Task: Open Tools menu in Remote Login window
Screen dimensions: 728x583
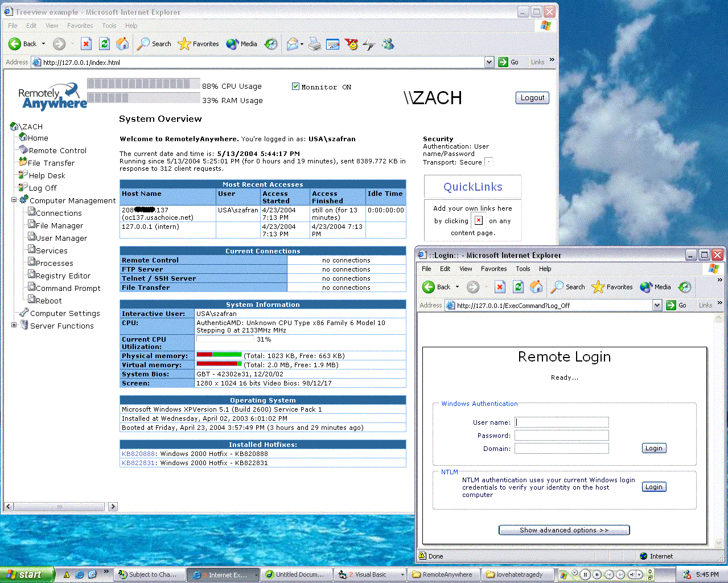Action: (x=523, y=269)
